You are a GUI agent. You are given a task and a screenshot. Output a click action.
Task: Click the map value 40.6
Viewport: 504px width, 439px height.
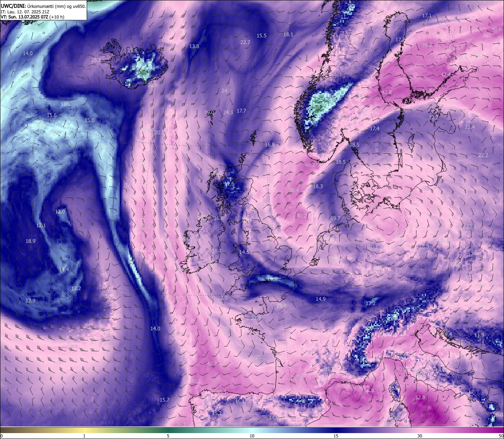click(x=497, y=29)
